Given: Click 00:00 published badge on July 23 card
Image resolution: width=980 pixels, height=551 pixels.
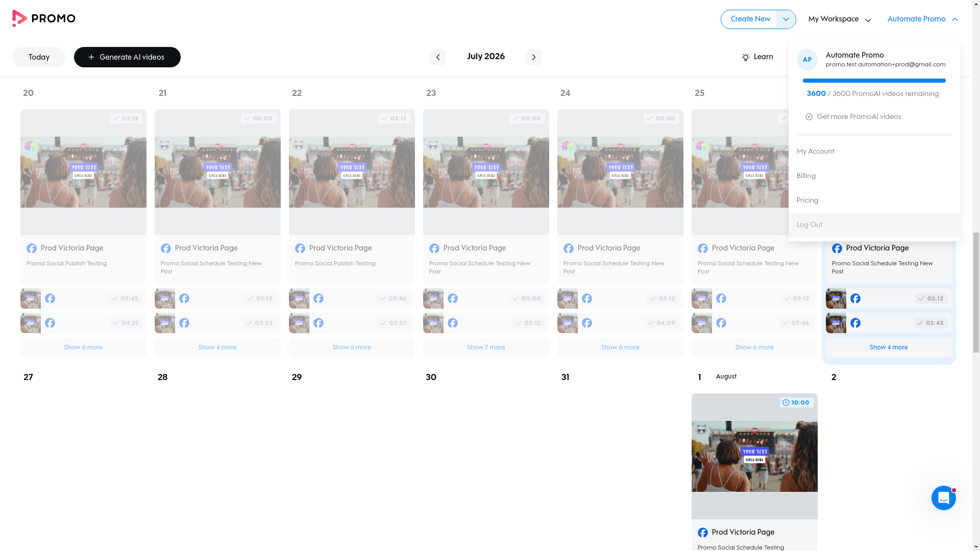Looking at the screenshot, I should 527,118.
